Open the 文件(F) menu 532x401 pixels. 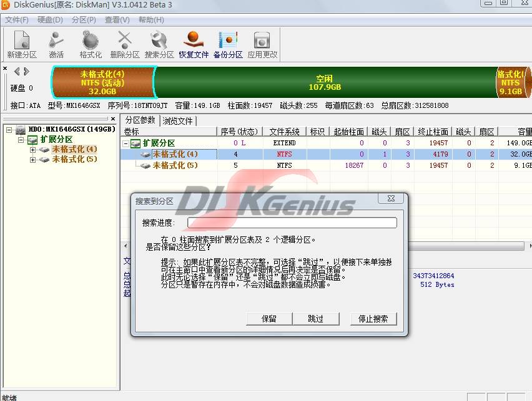pos(17,20)
